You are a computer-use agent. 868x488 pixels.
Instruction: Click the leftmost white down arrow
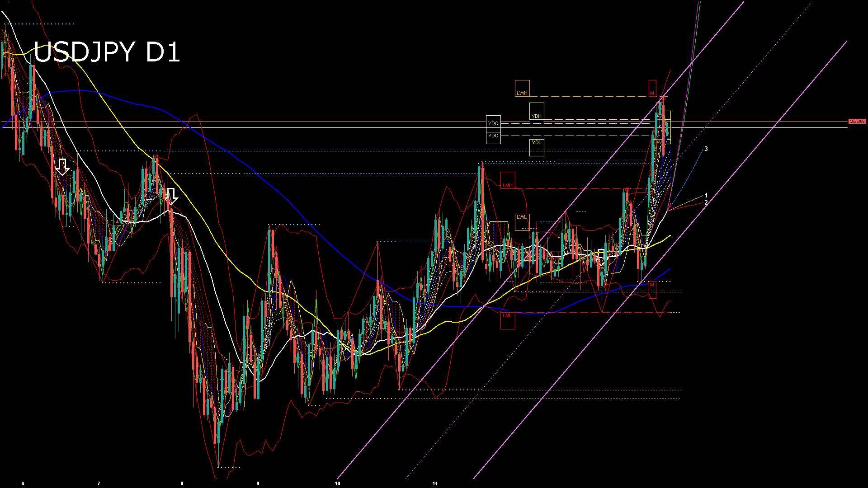point(62,166)
